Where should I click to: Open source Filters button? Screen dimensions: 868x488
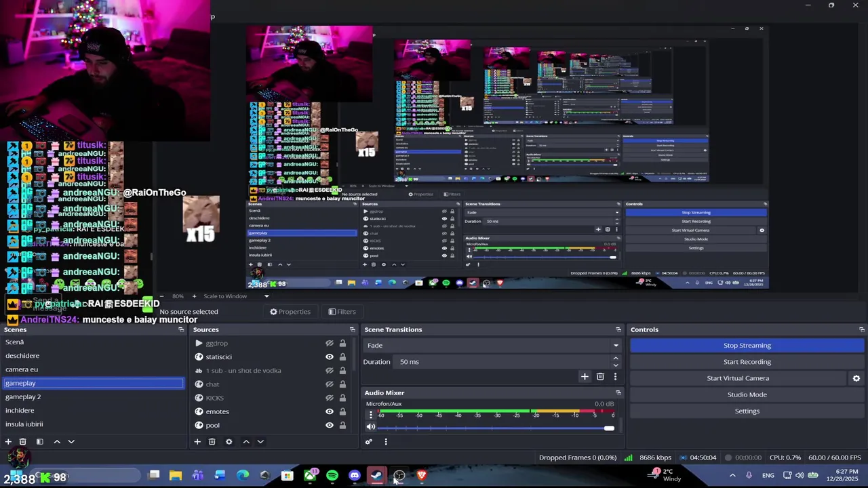[x=342, y=312]
